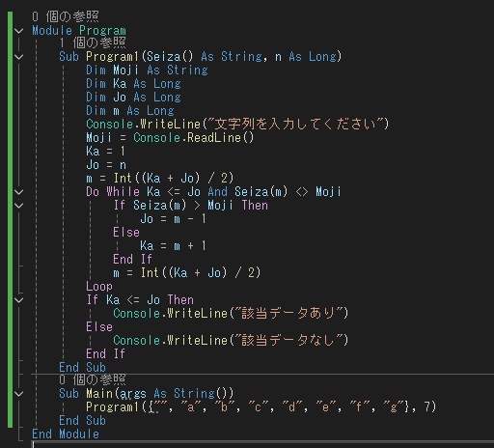494x448 pixels.
Task: Collapse the Sub Main block
Action: coord(19,394)
